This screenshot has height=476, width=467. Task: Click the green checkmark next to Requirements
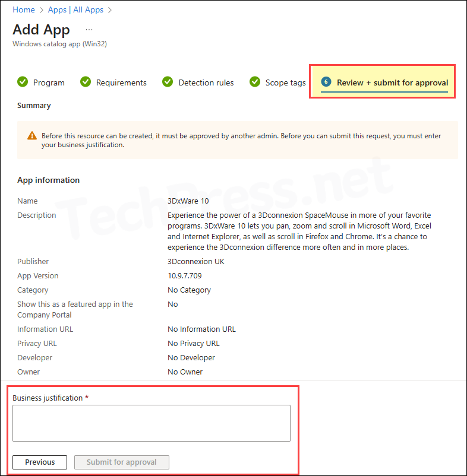point(86,82)
